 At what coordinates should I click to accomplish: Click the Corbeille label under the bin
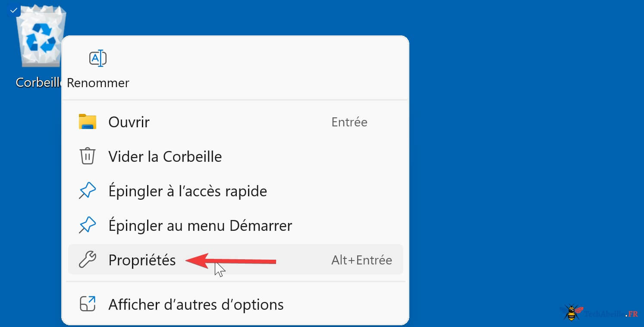39,82
